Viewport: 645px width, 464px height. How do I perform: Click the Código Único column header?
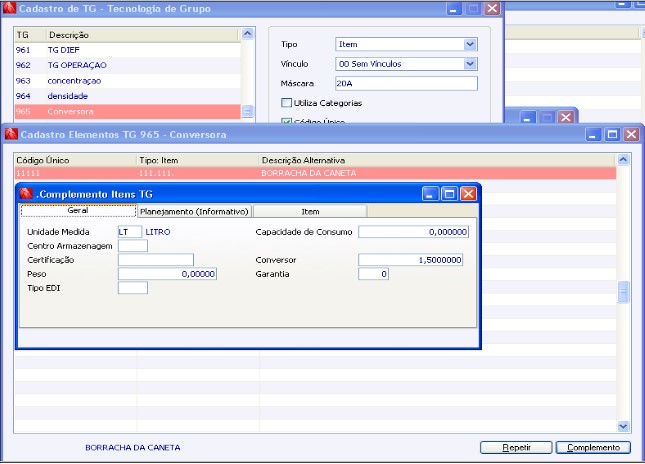pyautogui.click(x=76, y=160)
